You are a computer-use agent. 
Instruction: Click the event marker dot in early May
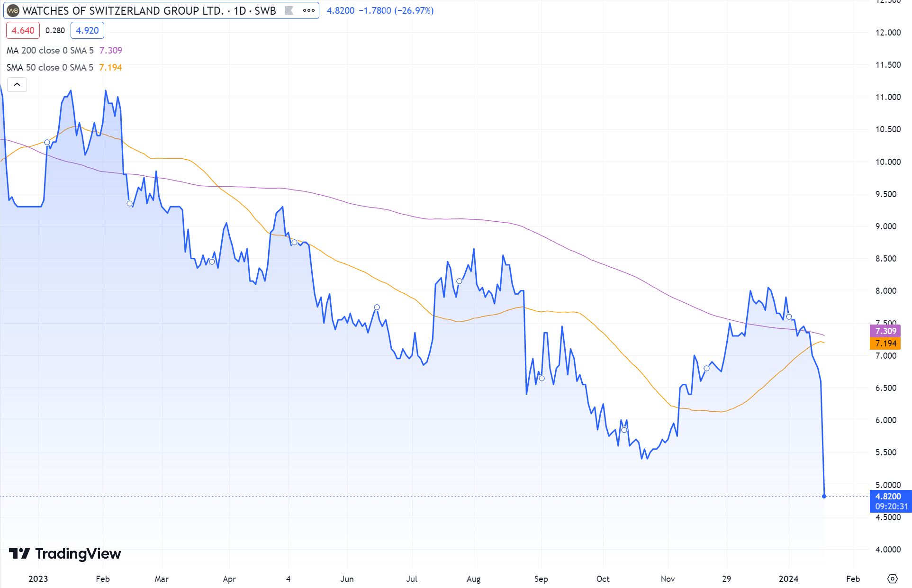point(294,242)
